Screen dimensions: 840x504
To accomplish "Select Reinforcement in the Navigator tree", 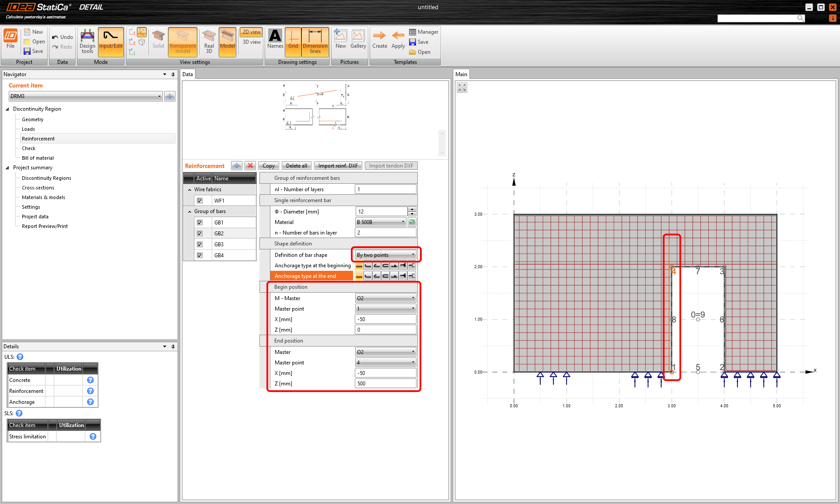I will pyautogui.click(x=38, y=138).
